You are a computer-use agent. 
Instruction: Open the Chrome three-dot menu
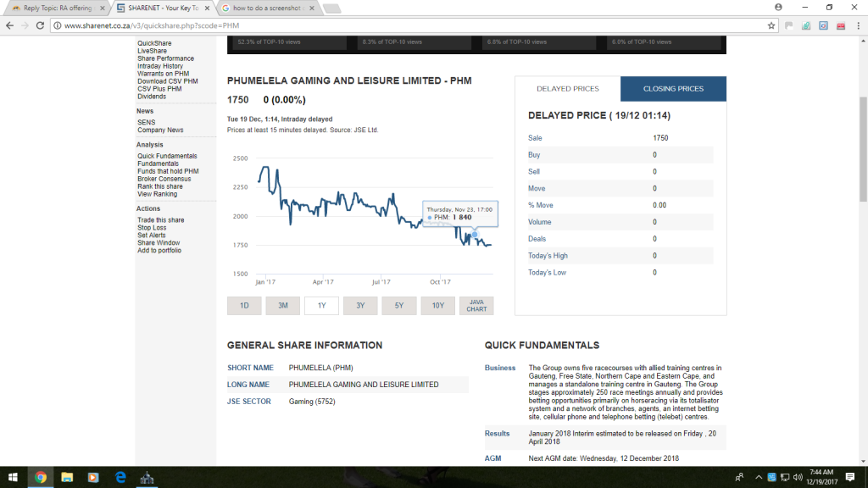[x=857, y=25]
